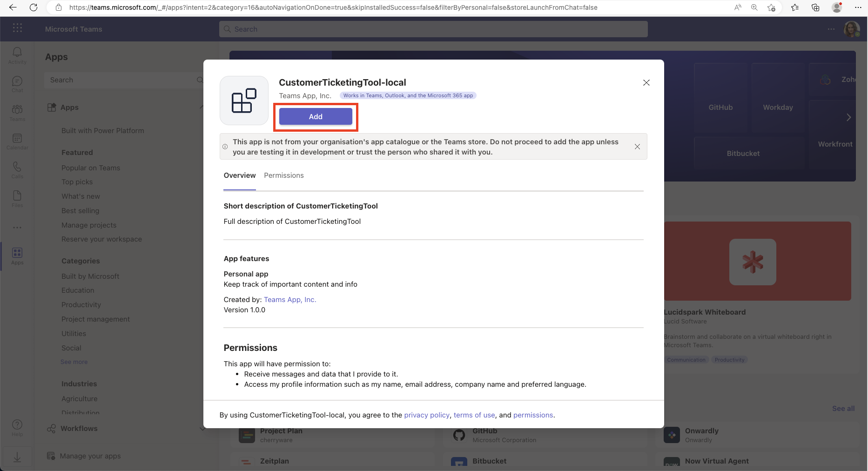Click See all link on right

coord(843,409)
